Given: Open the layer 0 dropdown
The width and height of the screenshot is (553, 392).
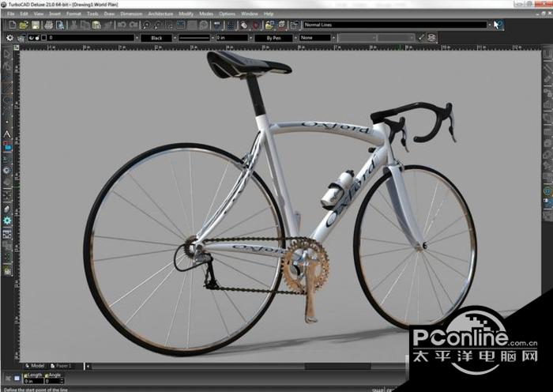Looking at the screenshot, I should tap(137, 38).
